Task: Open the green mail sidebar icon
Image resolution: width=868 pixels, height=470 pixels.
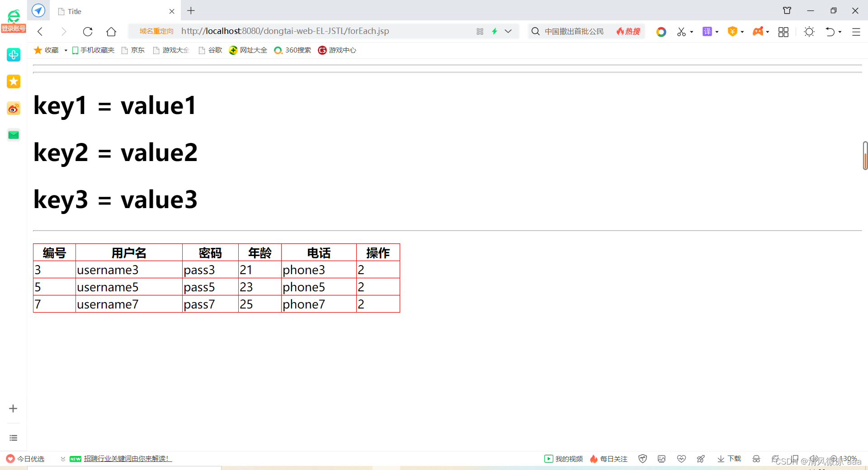Action: click(x=14, y=135)
